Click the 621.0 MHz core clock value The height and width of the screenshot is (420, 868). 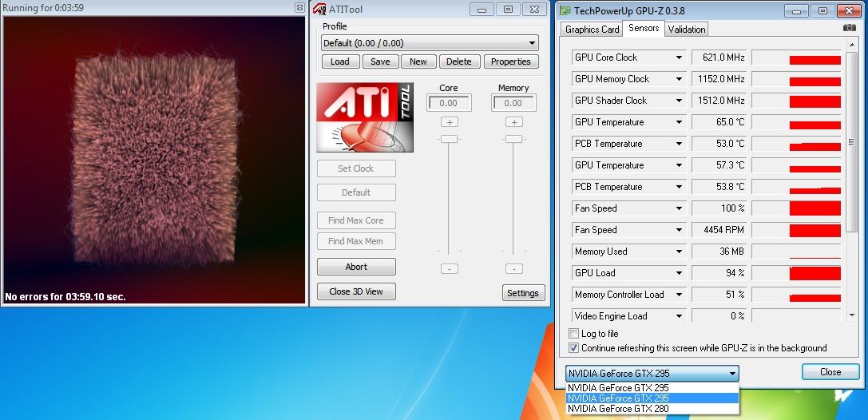[x=719, y=57]
